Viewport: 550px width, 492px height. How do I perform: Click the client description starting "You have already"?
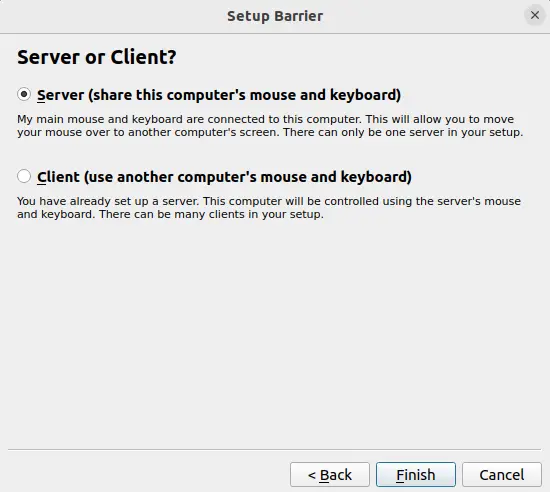tap(269, 208)
